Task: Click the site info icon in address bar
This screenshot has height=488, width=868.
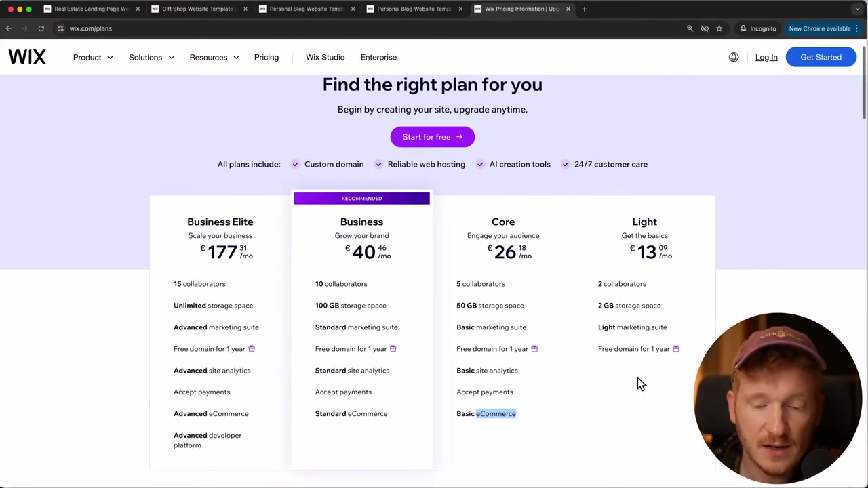Action: (x=60, y=28)
